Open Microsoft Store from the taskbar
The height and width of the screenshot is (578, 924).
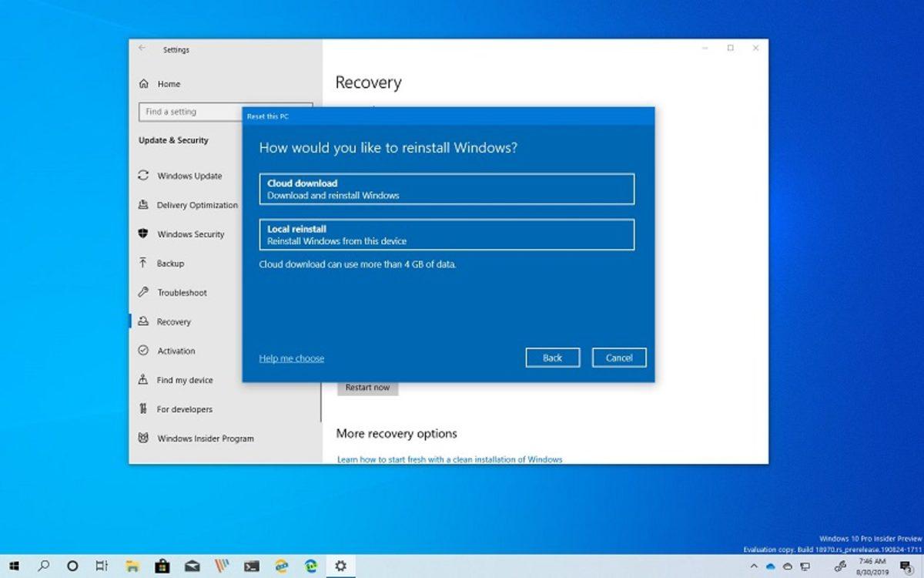pos(163,567)
